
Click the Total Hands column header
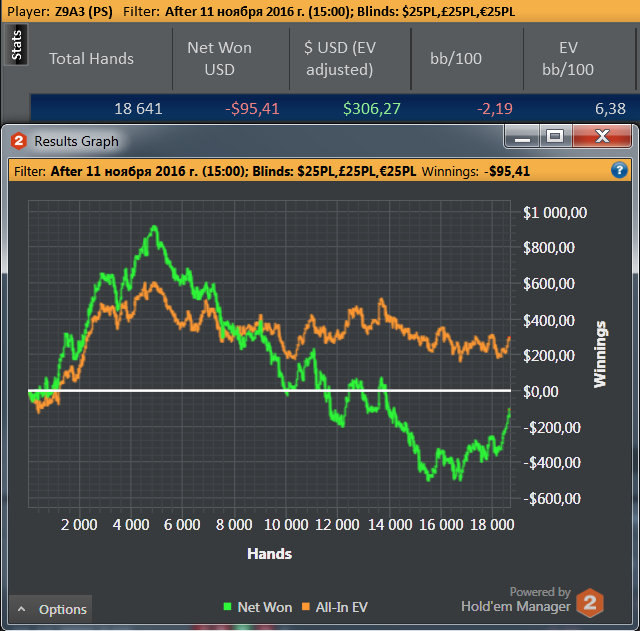pos(91,59)
